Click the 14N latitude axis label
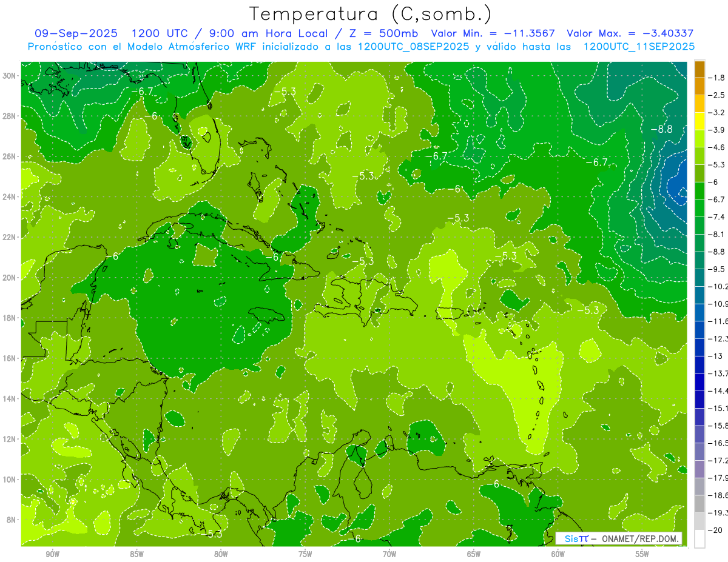728x562 pixels. (x=10, y=399)
